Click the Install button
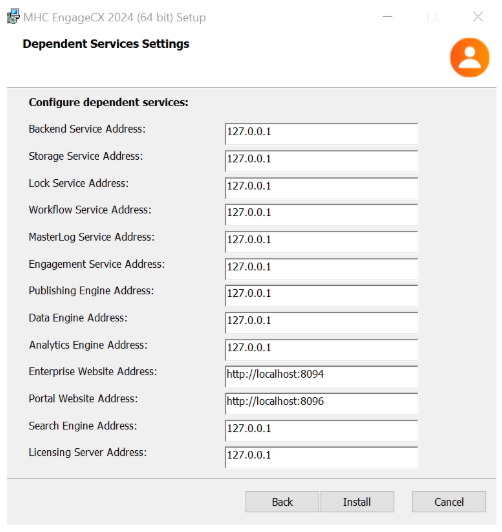Viewport: 502px width, 532px height. [x=357, y=501]
